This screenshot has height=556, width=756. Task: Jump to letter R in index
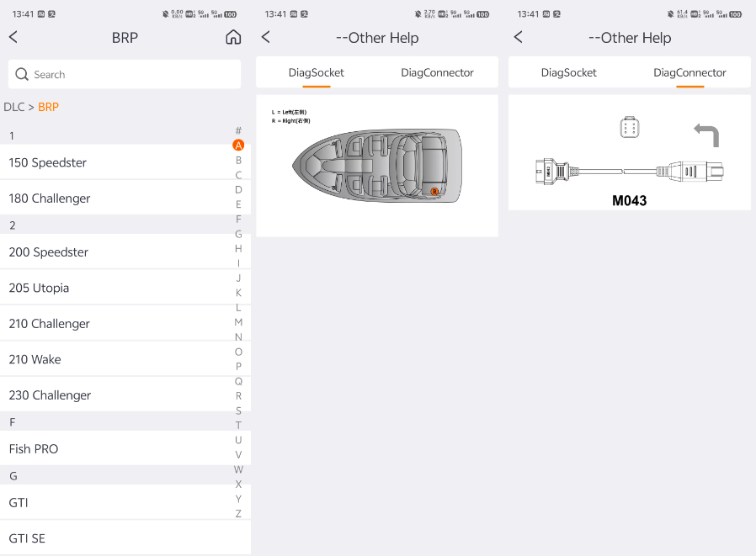pos(238,396)
